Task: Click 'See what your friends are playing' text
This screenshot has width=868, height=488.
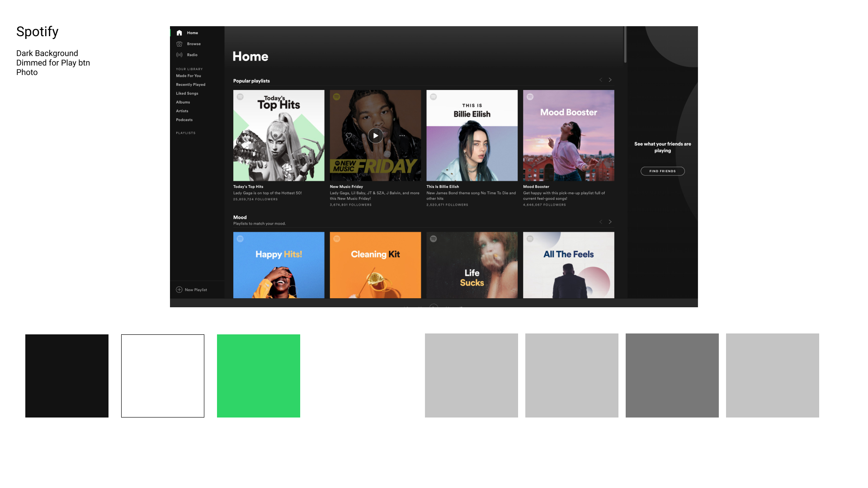Action: click(663, 147)
